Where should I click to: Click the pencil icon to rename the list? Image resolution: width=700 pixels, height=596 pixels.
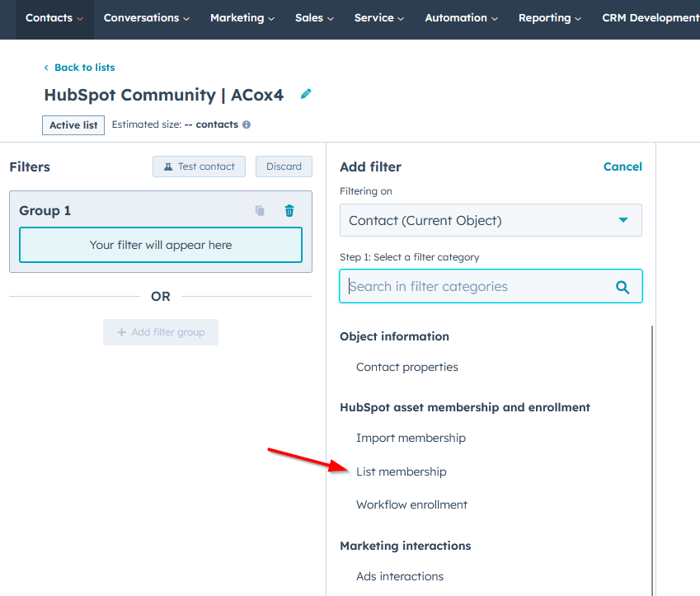[x=305, y=94]
